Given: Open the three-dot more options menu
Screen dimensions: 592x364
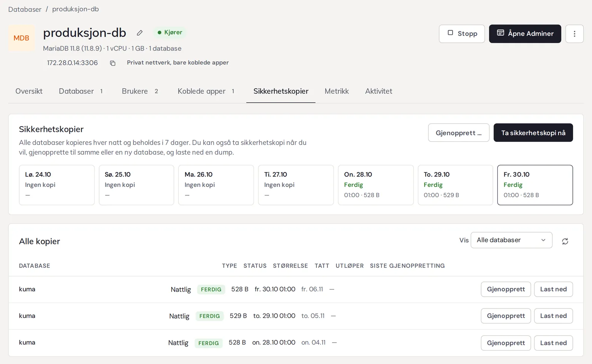Looking at the screenshot, I should (x=574, y=34).
